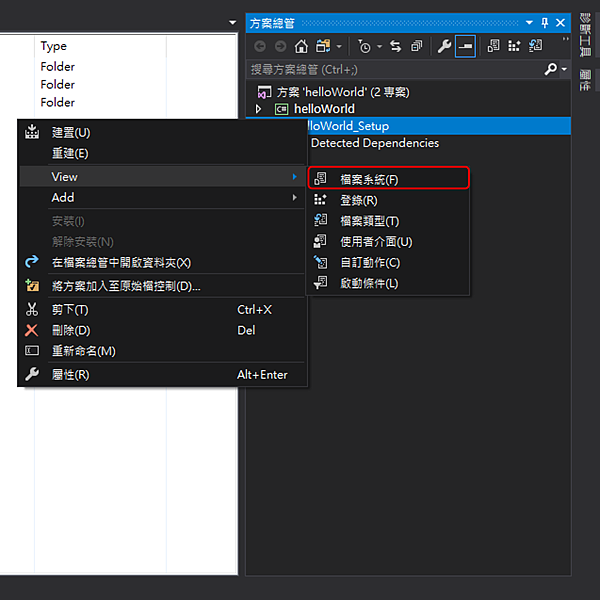The height and width of the screenshot is (600, 600).
Task: Select Detected Dependencies node
Action: pyautogui.click(x=375, y=143)
